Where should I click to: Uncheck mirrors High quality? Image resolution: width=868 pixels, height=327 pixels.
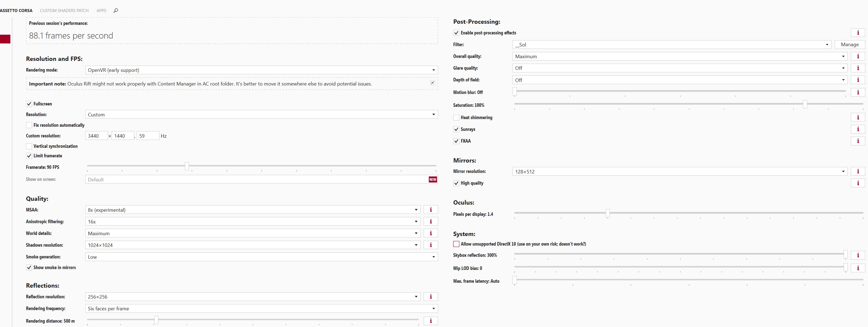click(456, 183)
